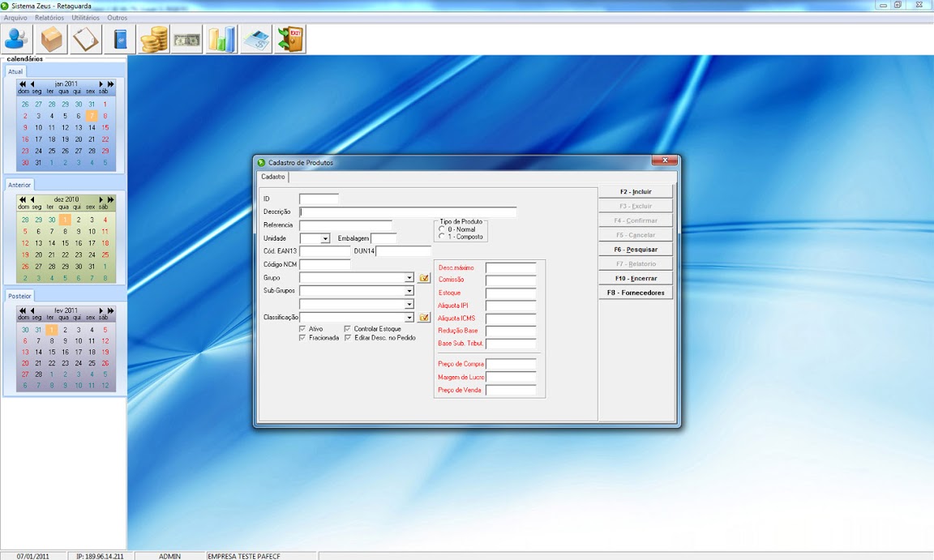The height and width of the screenshot is (560, 934).
Task: Open the Relatórios menu
Action: click(x=49, y=18)
